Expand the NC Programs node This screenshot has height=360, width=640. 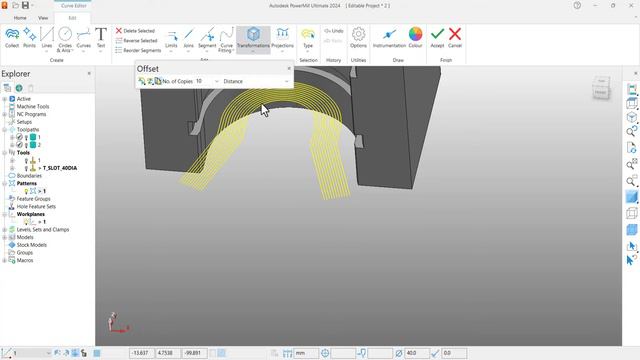pyautogui.click(x=4, y=114)
